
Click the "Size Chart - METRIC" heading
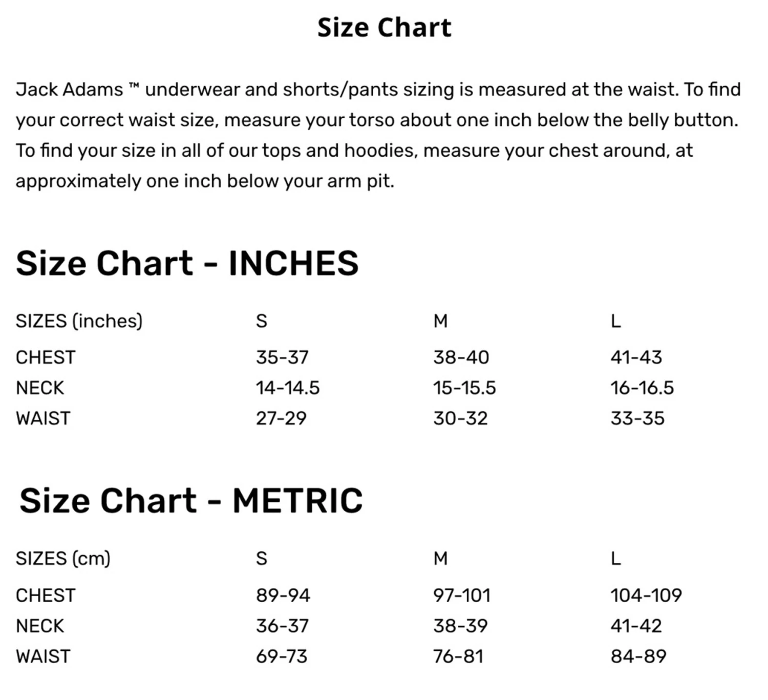tap(191, 500)
